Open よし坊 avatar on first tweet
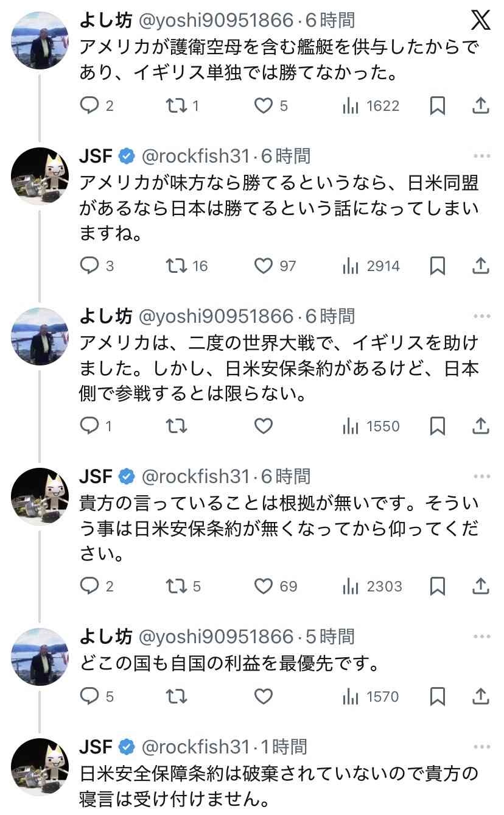Screen dimensions: 504x815 [40, 40]
